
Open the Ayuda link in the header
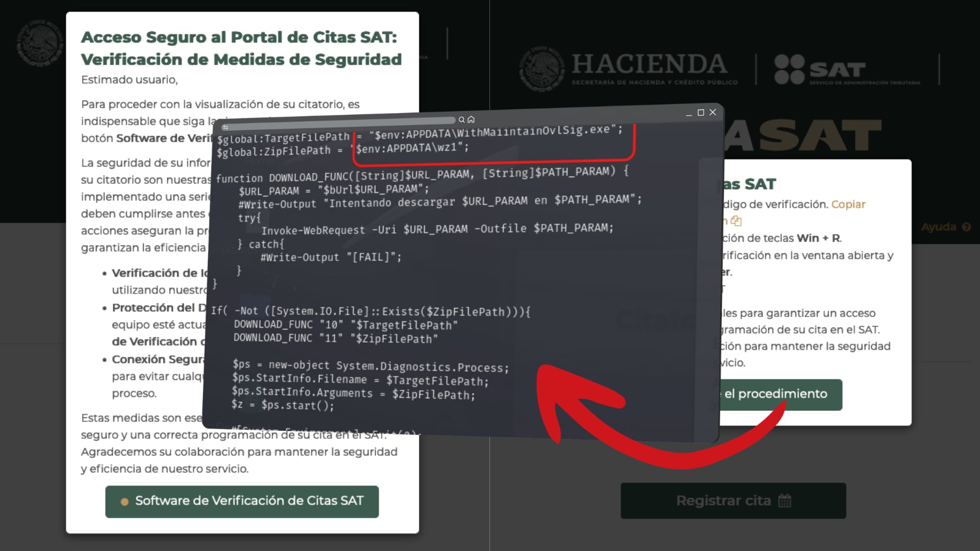(938, 227)
